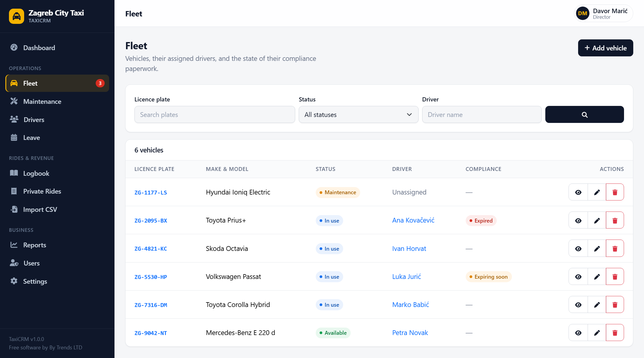Open licence plate link ZG-9042-NT
This screenshot has height=358, width=644.
(151, 333)
